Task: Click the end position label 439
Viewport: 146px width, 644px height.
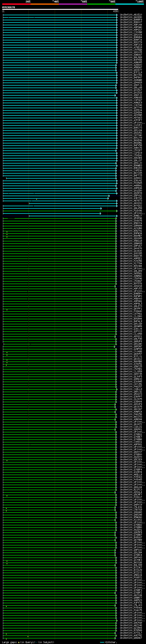Action: click(115, 11)
